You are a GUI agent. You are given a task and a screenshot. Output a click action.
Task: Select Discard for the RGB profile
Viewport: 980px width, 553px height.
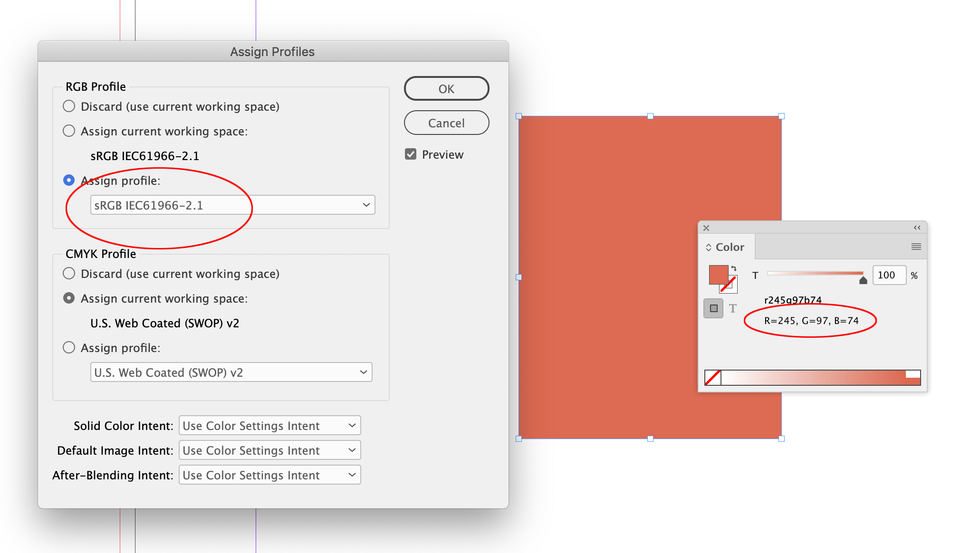click(x=69, y=106)
